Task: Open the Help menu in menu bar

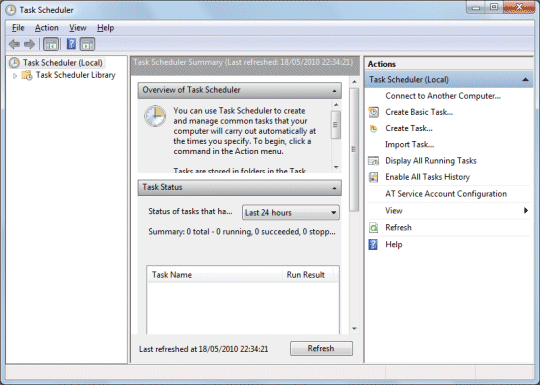Action: [105, 28]
